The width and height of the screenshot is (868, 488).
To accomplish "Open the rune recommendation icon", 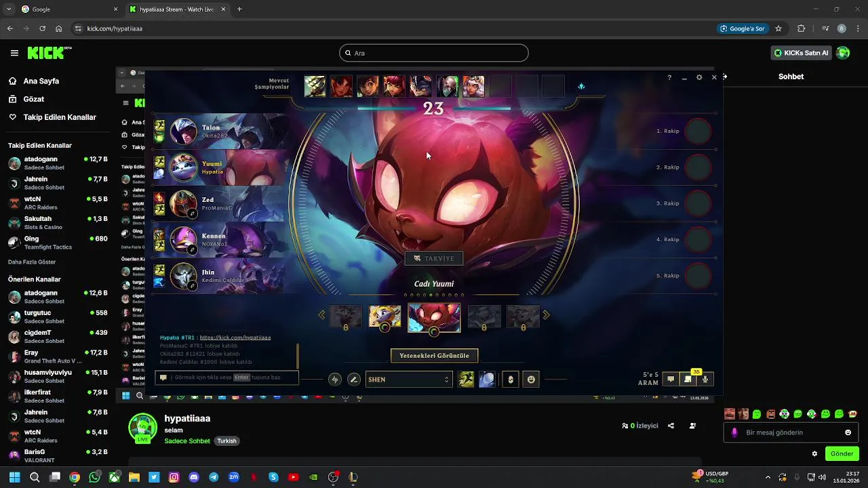I will 334,380.
